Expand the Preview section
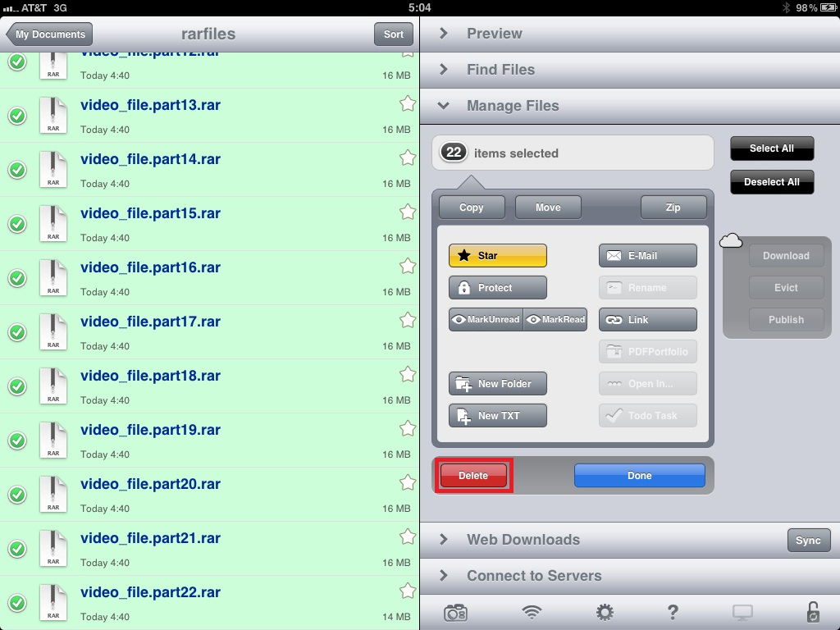This screenshot has width=840, height=630. click(494, 34)
